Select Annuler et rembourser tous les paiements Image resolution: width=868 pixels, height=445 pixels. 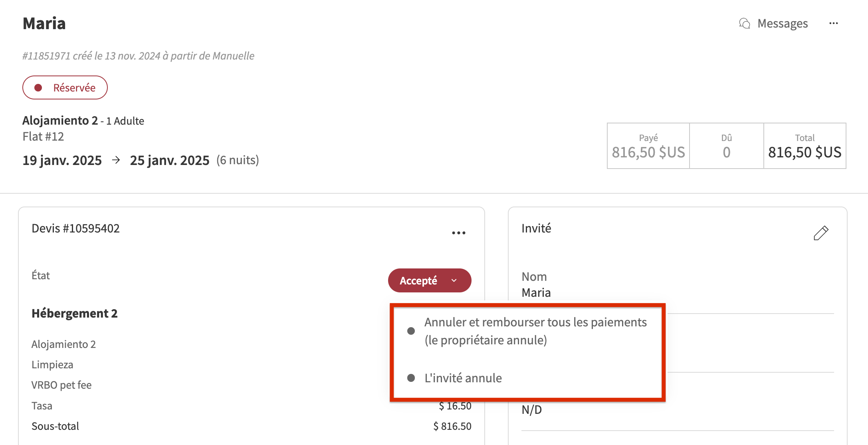535,331
